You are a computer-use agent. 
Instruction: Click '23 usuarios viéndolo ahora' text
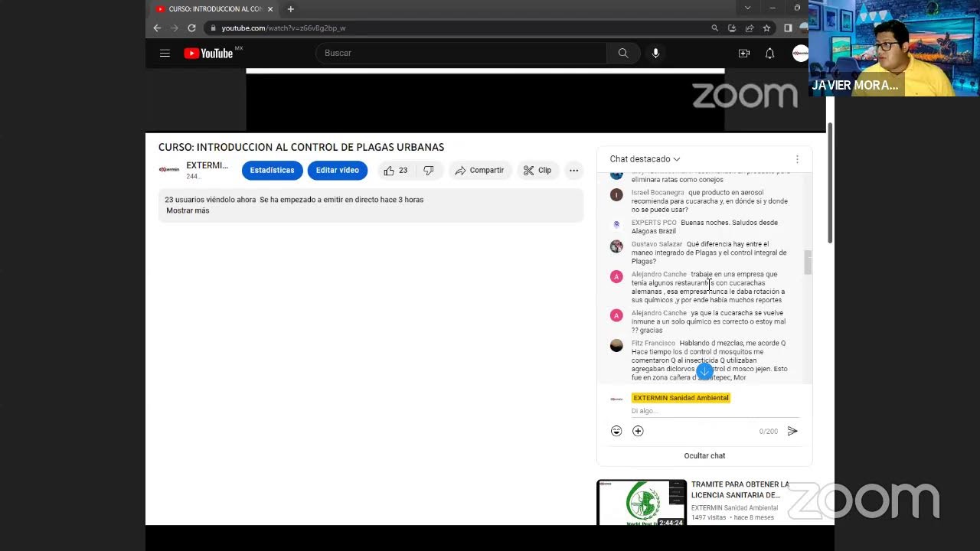click(210, 200)
